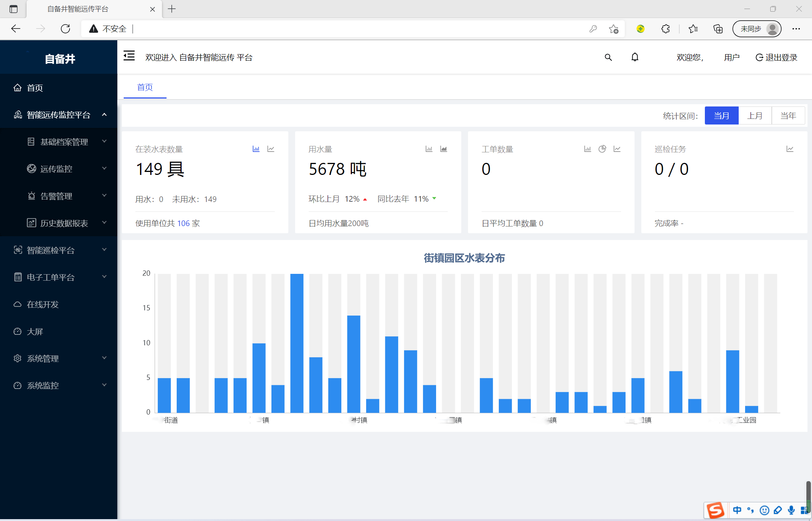Click the tallest blue bar in chart
812x521 pixels.
297,342
